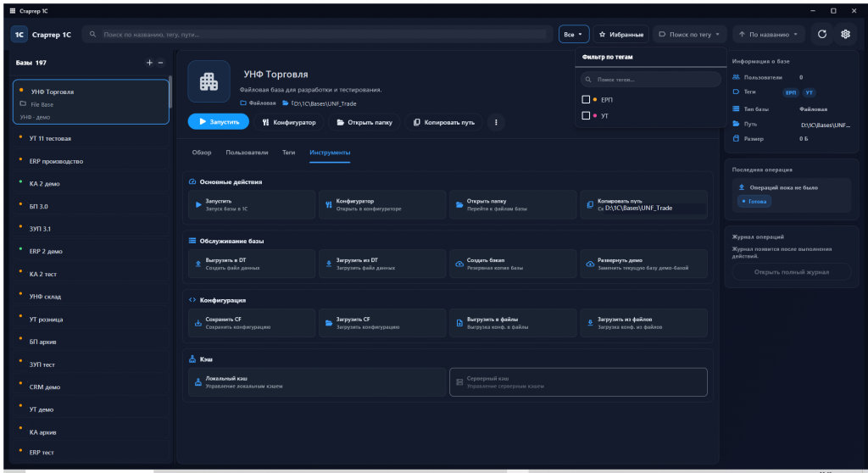Image resolution: width=868 pixels, height=473 pixels.
Task: Click the УНФ Торговля building icon
Action: (x=209, y=81)
